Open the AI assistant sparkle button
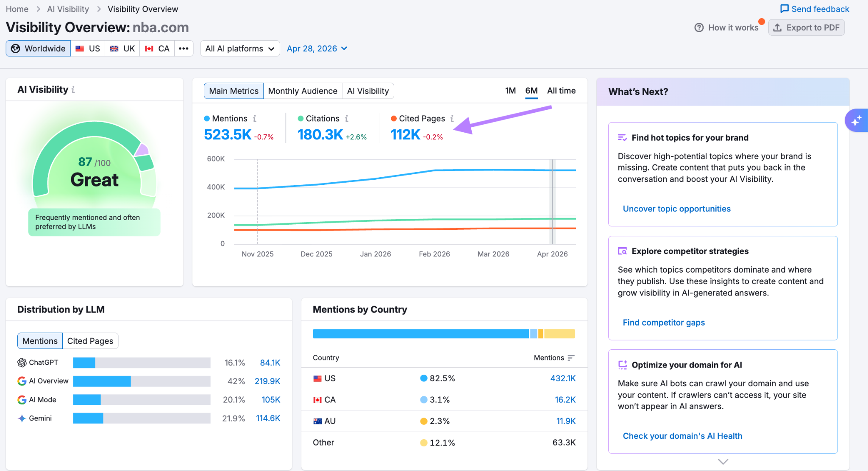The image size is (868, 471). (856, 120)
